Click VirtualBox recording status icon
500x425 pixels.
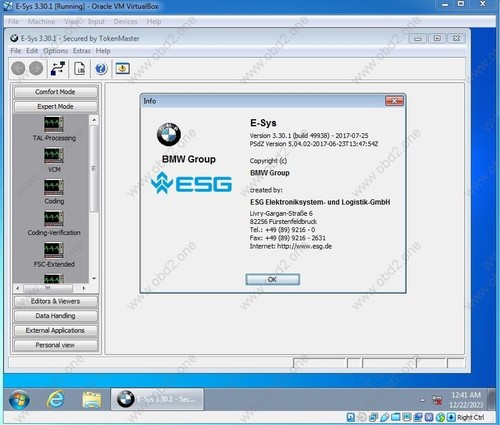pyautogui.click(x=418, y=417)
